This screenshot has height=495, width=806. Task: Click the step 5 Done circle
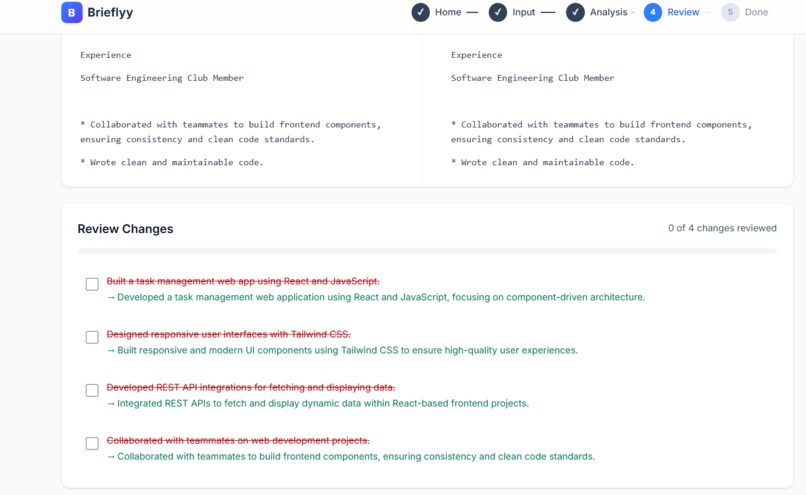[730, 12]
